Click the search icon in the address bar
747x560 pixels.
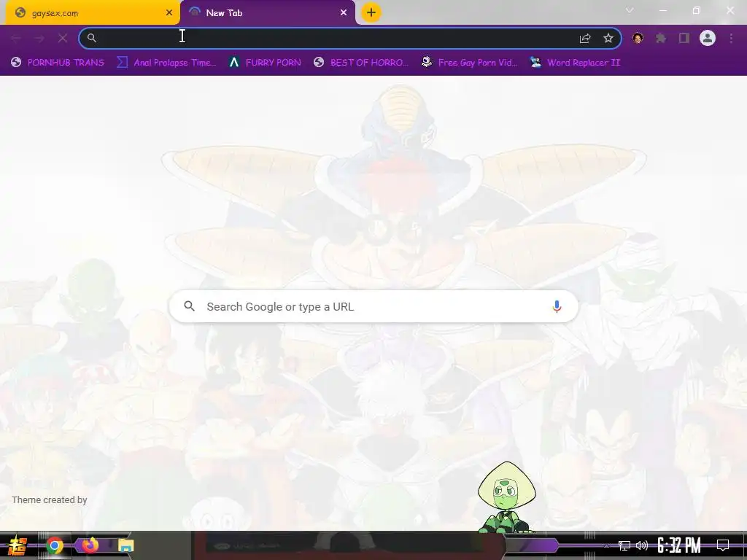click(92, 38)
